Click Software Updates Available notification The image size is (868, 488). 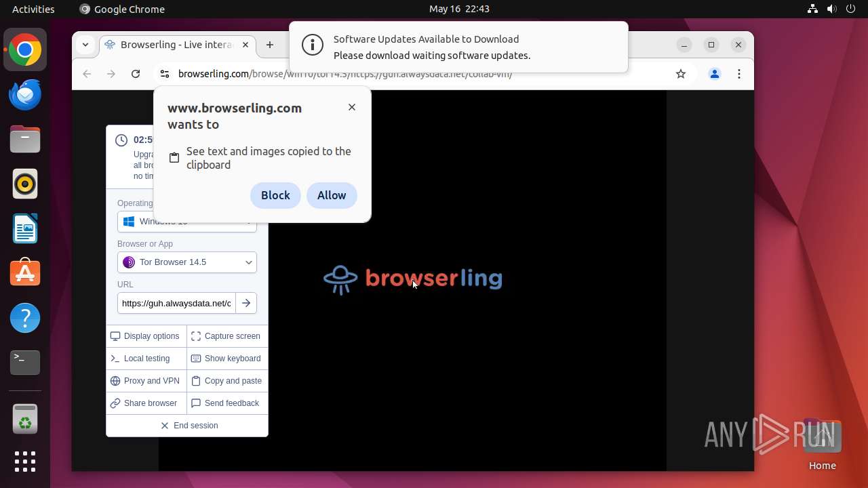pos(458,47)
